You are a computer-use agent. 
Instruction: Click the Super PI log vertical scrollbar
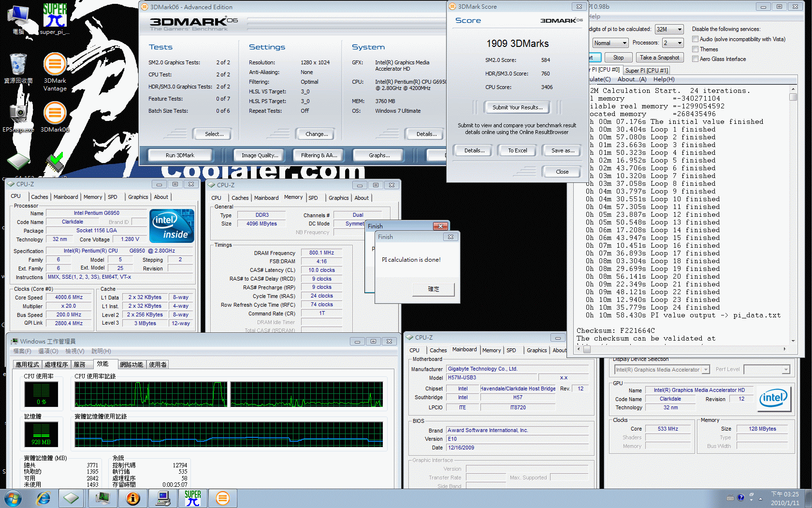coord(793,215)
